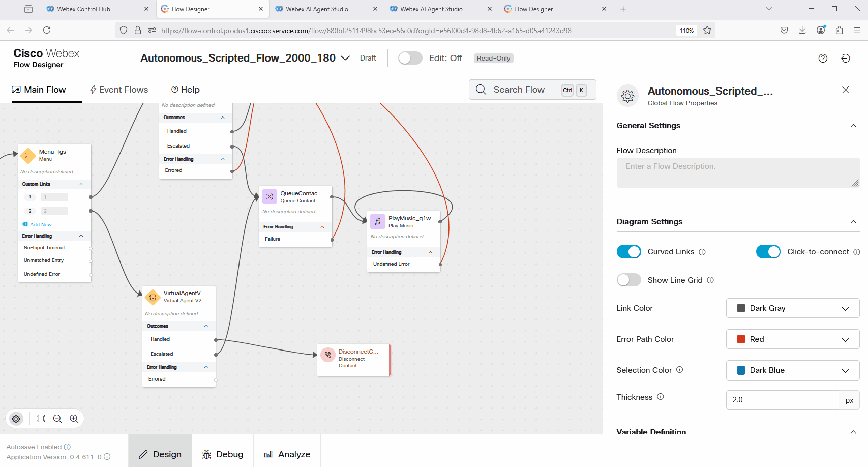Viewport: 868px width, 467px height.
Task: Collapse the General Settings section
Action: tap(853, 126)
